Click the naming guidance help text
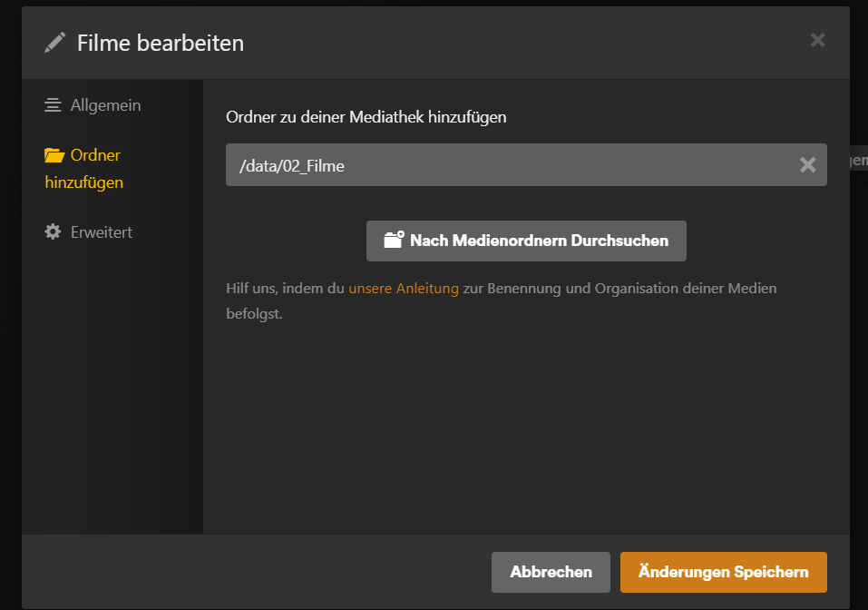Image resolution: width=868 pixels, height=610 pixels. tap(501, 300)
